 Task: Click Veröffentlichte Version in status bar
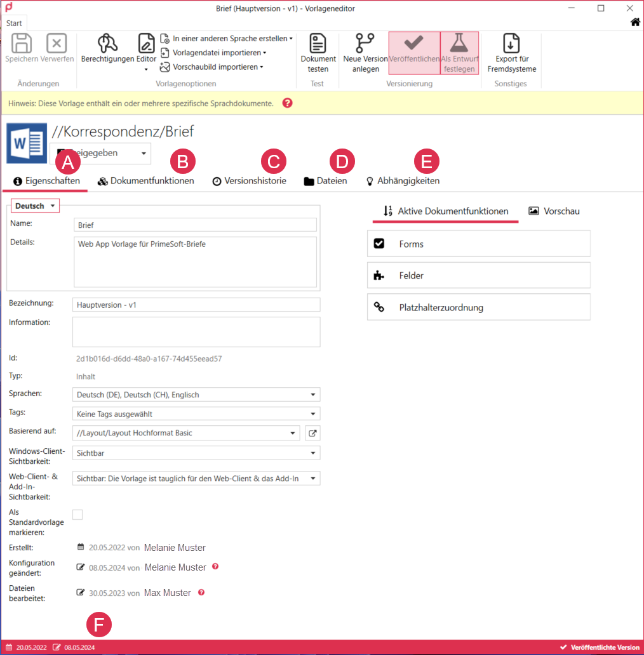pos(600,647)
